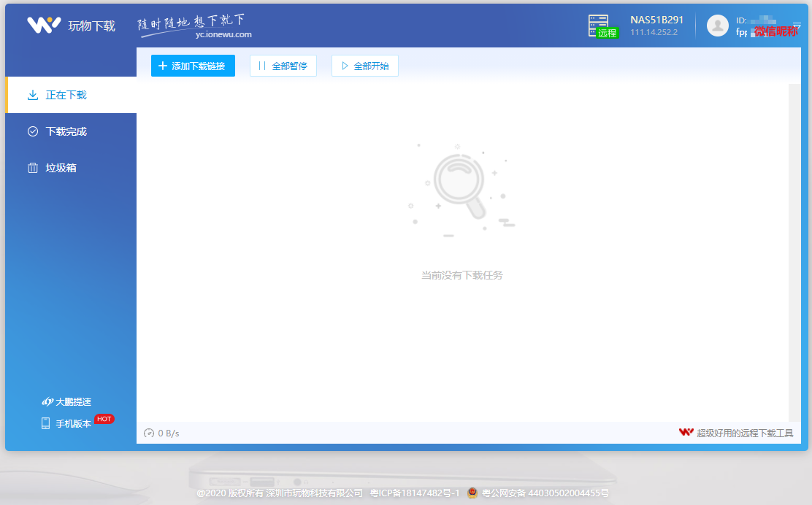Click the 大鹏提速 speed-boost icon
This screenshot has width=812, height=505.
pos(47,401)
